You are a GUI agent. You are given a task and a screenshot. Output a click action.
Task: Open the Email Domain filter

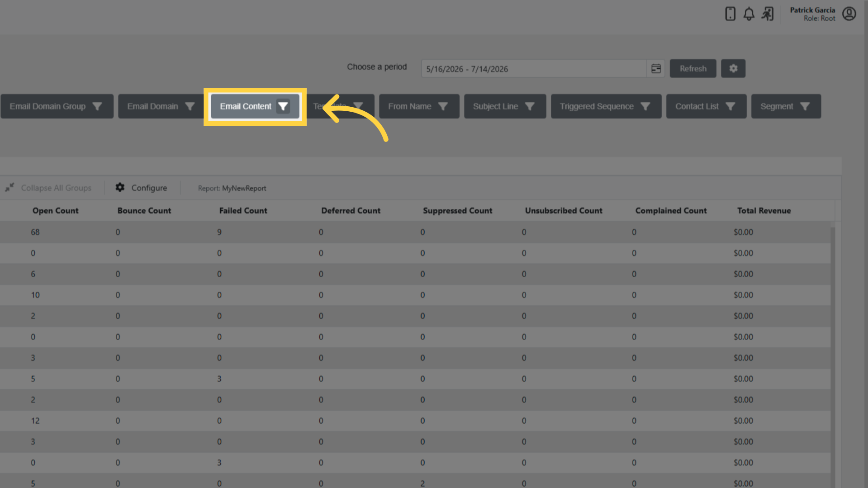pyautogui.click(x=161, y=106)
